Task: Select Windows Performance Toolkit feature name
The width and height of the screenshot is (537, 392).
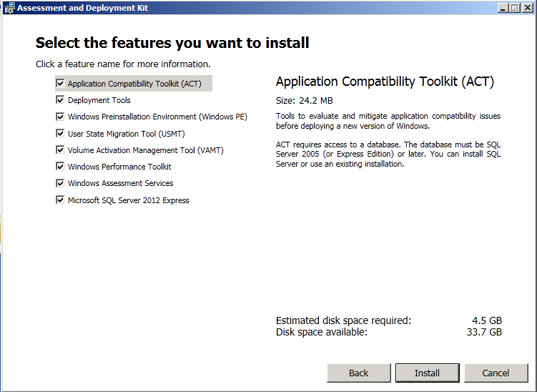Action: 119,167
